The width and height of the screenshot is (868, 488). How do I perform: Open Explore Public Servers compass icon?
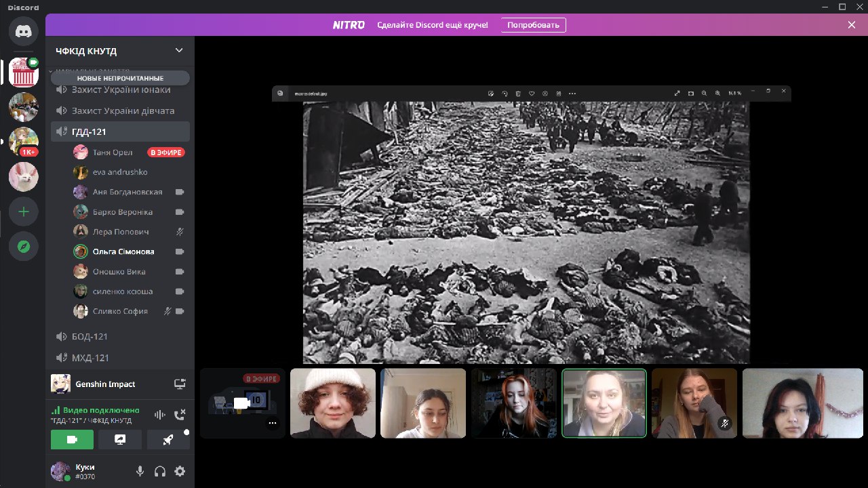[x=23, y=246]
